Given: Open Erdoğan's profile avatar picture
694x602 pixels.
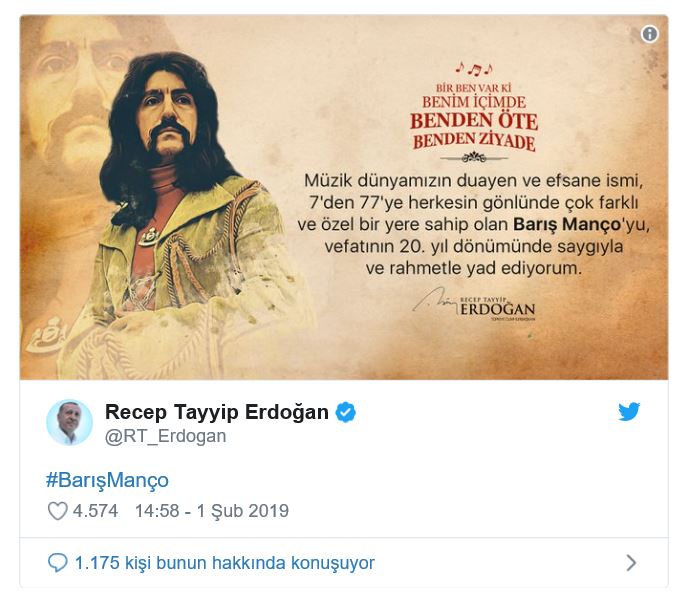Looking at the screenshot, I should [x=69, y=422].
